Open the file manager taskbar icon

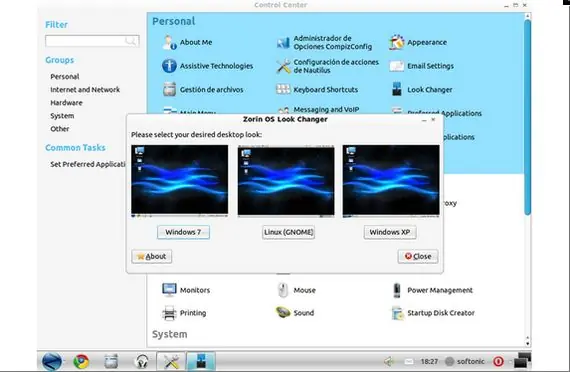click(x=111, y=361)
